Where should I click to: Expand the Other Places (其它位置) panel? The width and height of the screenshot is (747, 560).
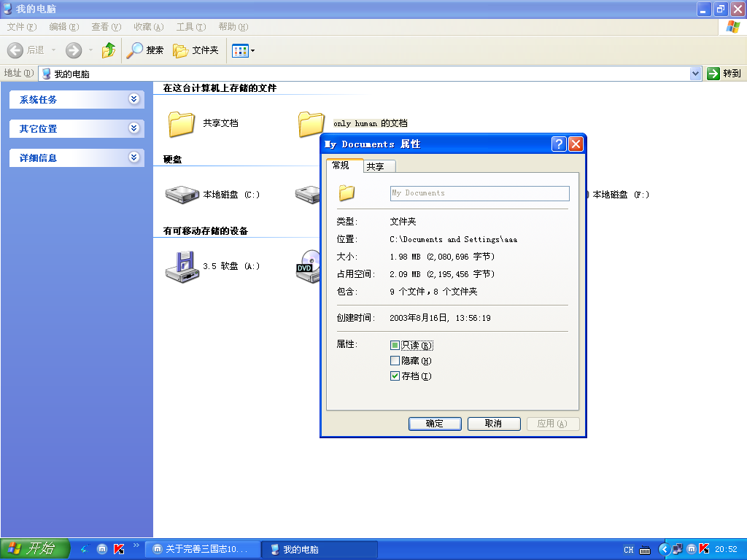click(x=133, y=128)
